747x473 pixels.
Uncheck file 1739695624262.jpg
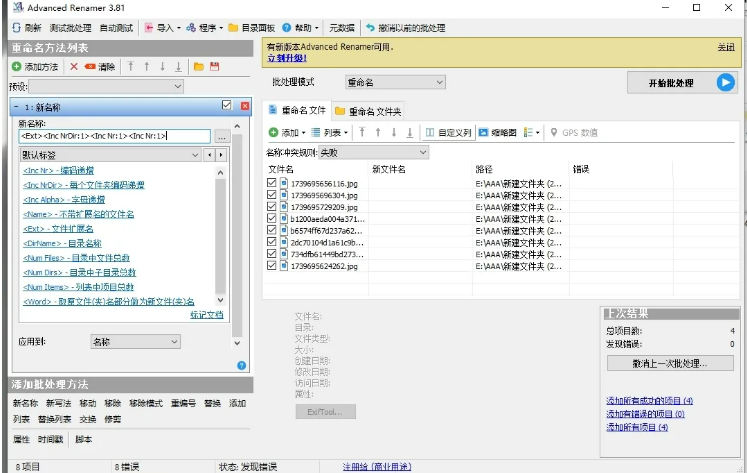pyautogui.click(x=272, y=265)
